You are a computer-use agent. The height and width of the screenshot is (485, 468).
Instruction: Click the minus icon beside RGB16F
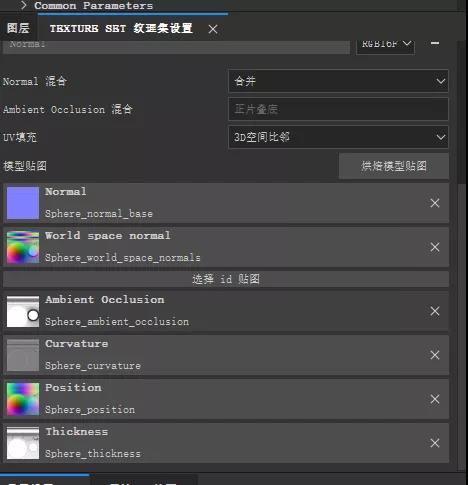(435, 43)
